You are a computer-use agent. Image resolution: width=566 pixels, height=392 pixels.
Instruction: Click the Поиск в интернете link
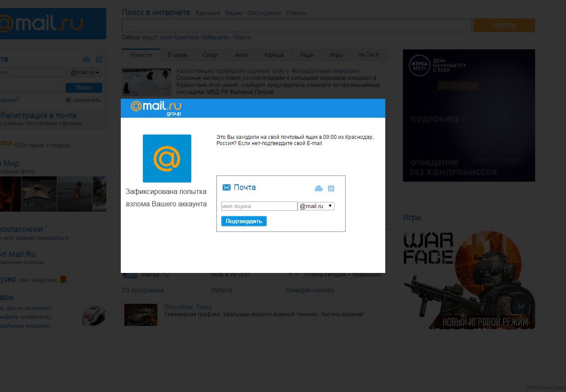point(156,12)
